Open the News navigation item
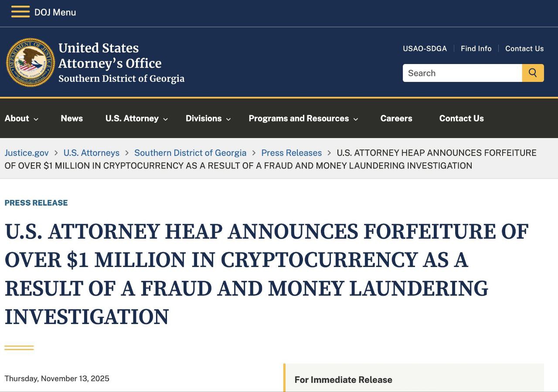 click(72, 118)
